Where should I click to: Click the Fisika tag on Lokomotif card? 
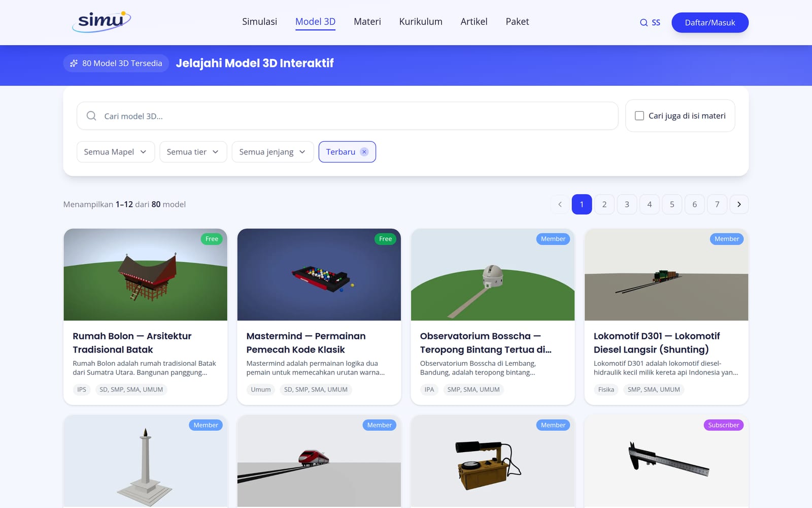tap(606, 390)
